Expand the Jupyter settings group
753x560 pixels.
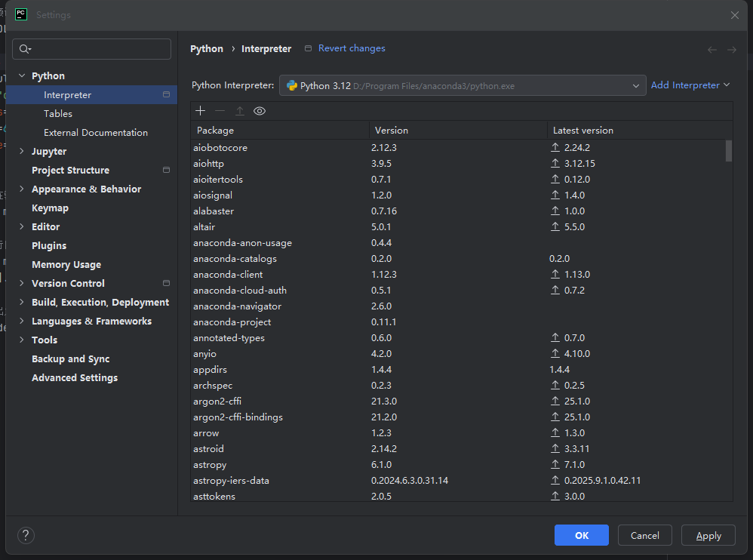click(x=22, y=151)
